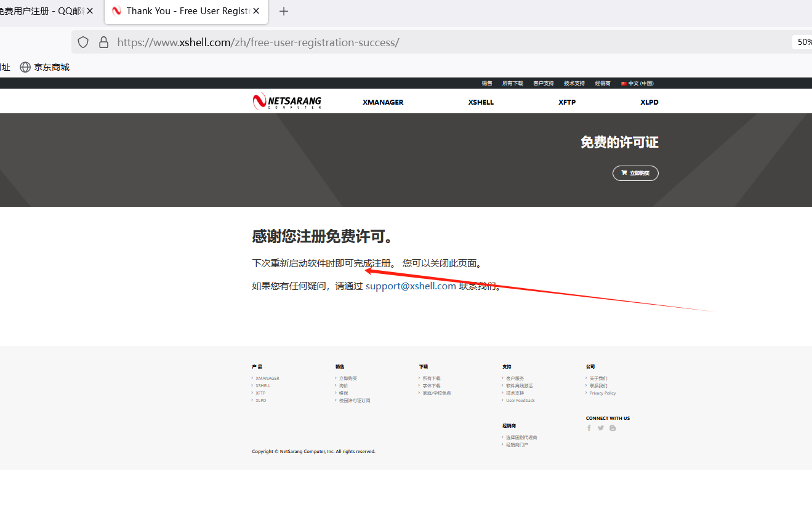
Task: Open 销售 in the top bar
Action: tap(487, 83)
